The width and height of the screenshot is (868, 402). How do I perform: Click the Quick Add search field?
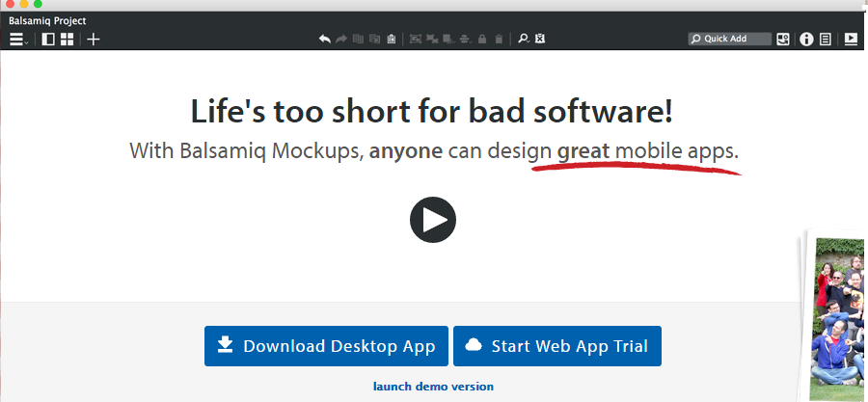point(730,39)
